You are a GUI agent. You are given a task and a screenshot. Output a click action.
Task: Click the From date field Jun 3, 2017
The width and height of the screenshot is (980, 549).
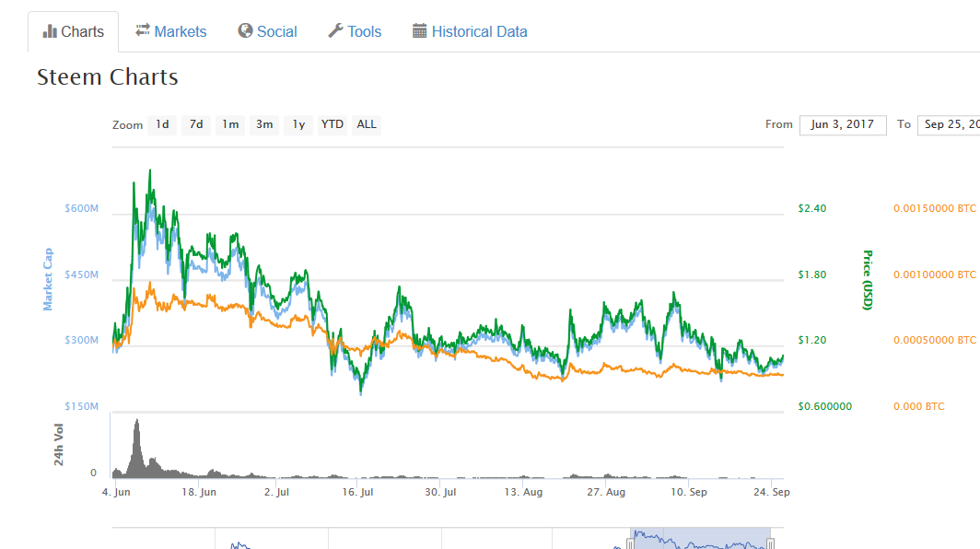point(843,125)
